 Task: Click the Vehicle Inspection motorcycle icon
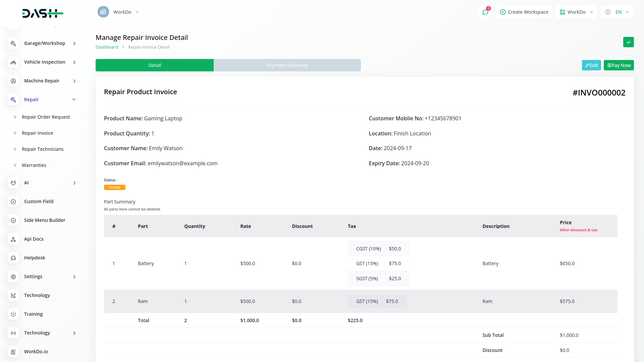pyautogui.click(x=13, y=62)
